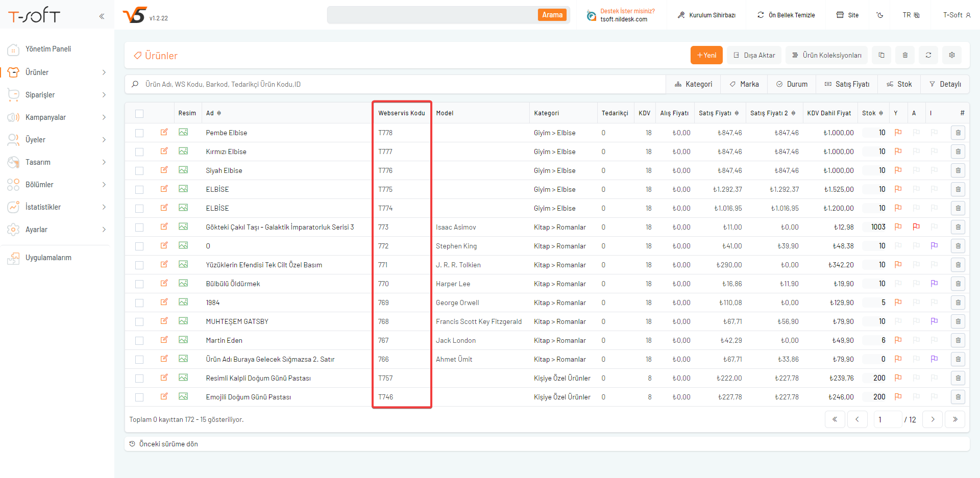Viewport: 980px width, 478px height.
Task: Click the trash icon in the Ürünler toolbar
Action: pos(905,55)
